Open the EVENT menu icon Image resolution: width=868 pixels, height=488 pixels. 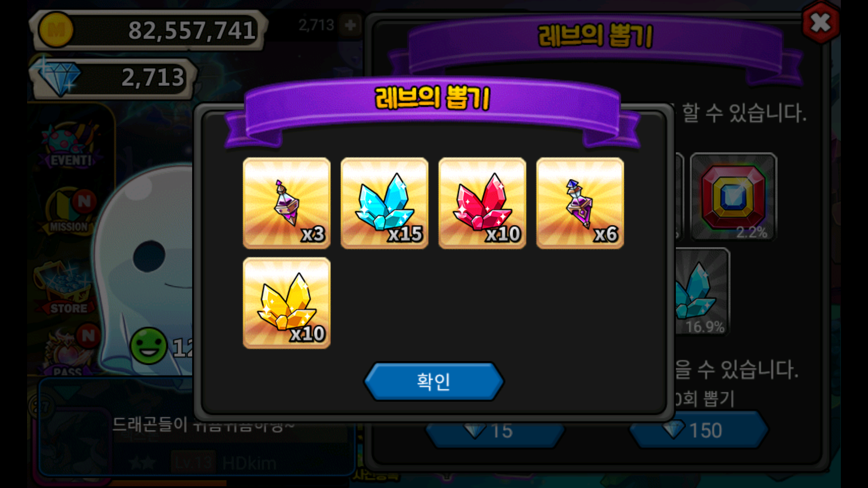tap(71, 145)
